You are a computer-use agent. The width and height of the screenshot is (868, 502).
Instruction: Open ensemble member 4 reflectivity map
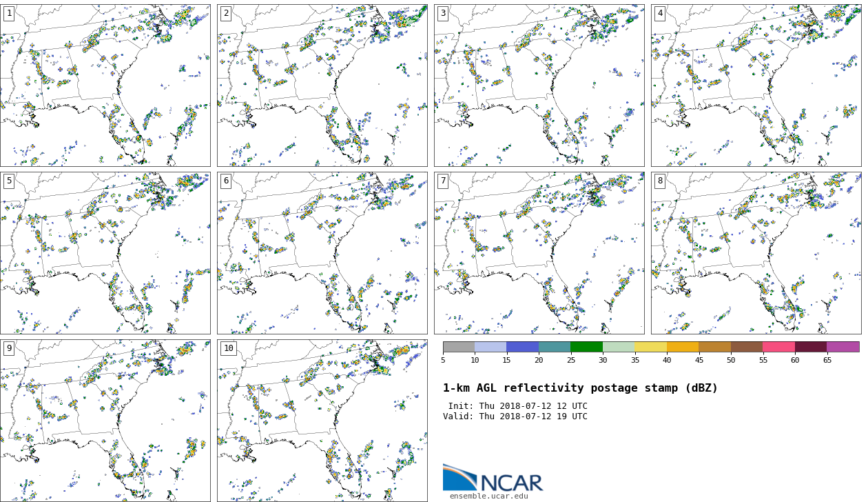[x=756, y=86]
